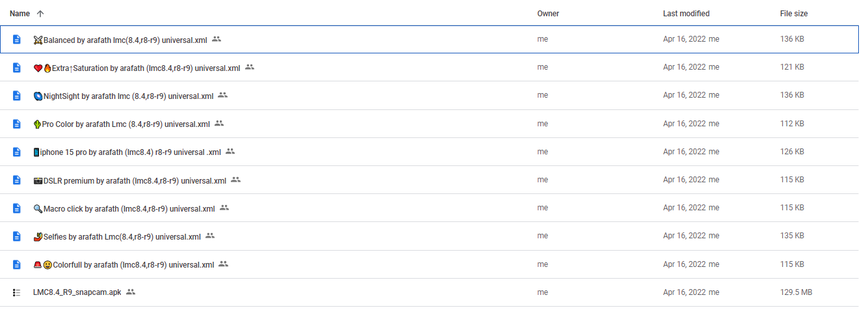This screenshot has height=321, width=868.
Task: Click shared-people icon beside DSLR premium file
Action: 235,180
